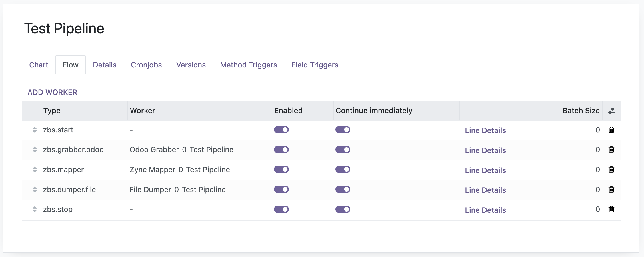Toggle Continue immediately for zbs.grabber.odoo
The image size is (644, 257).
[343, 150]
